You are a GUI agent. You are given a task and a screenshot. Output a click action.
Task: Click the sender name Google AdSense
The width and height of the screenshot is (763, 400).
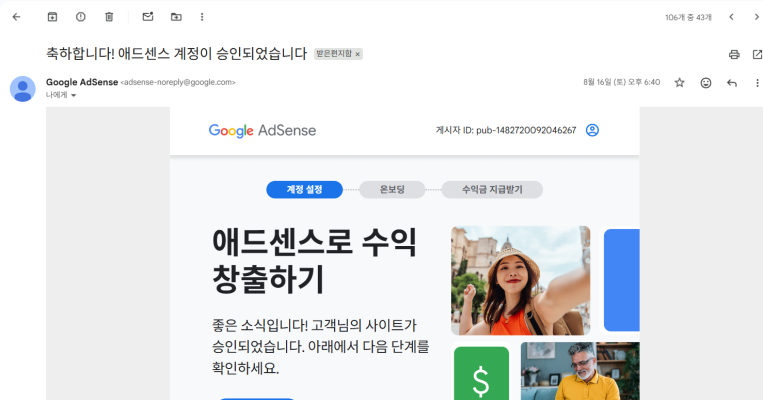pyautogui.click(x=82, y=82)
